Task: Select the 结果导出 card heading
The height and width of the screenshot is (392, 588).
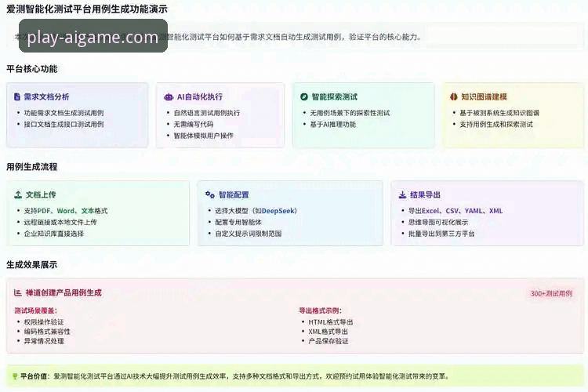Action: click(x=425, y=194)
